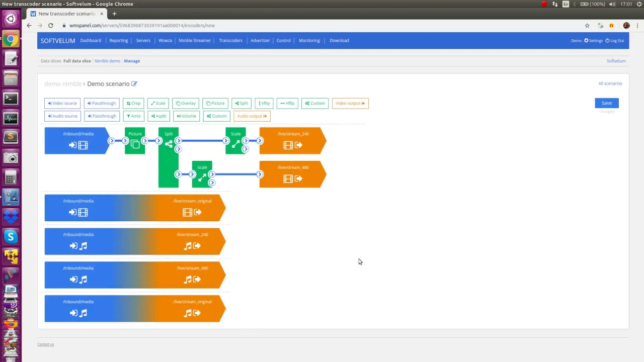
Task: Open the upper Scale node feeding stream_240
Action: tap(235, 141)
